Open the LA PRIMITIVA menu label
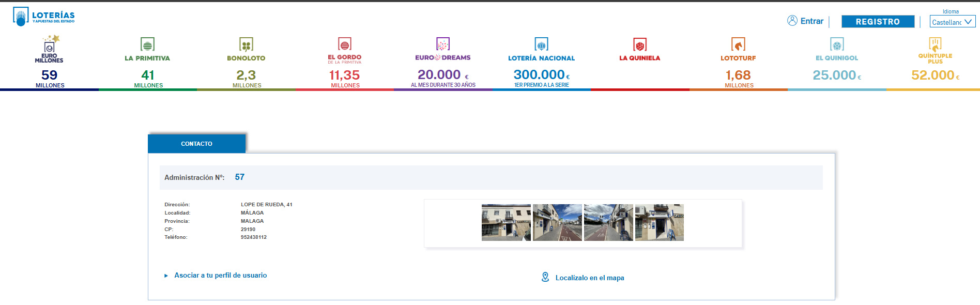 pyautogui.click(x=147, y=58)
